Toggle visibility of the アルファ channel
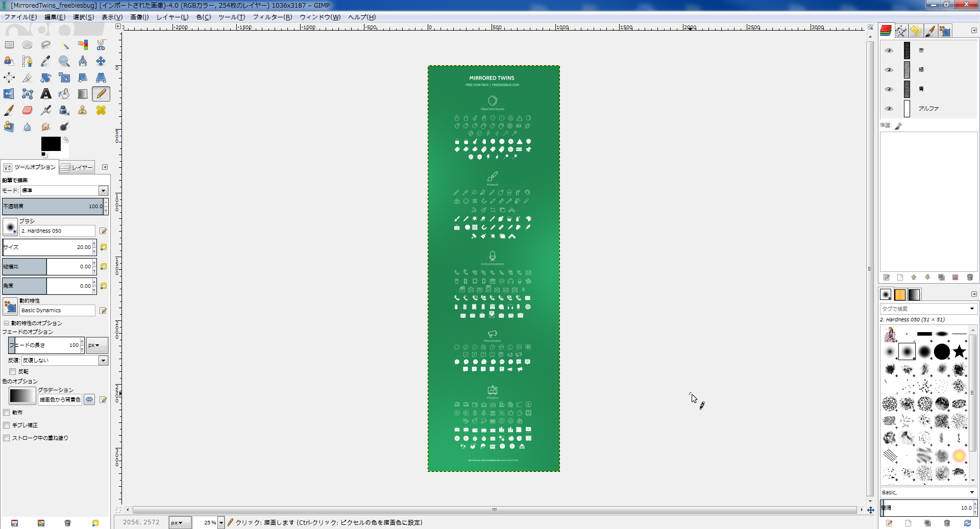The height and width of the screenshot is (529, 980). 889,109
